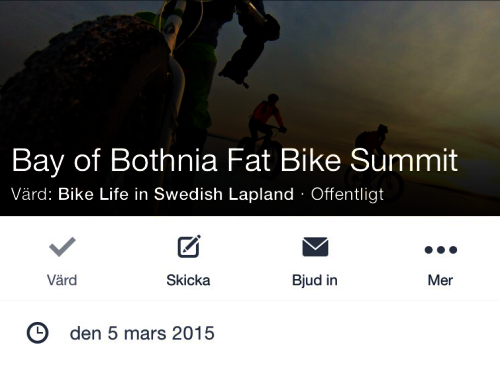
Task: Open the Mer three-dots icon
Action: (441, 250)
